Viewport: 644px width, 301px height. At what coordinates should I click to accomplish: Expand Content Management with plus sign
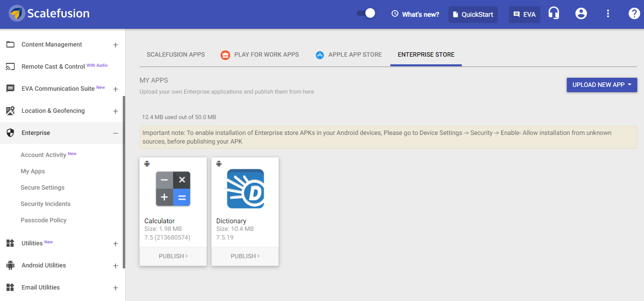pos(116,45)
